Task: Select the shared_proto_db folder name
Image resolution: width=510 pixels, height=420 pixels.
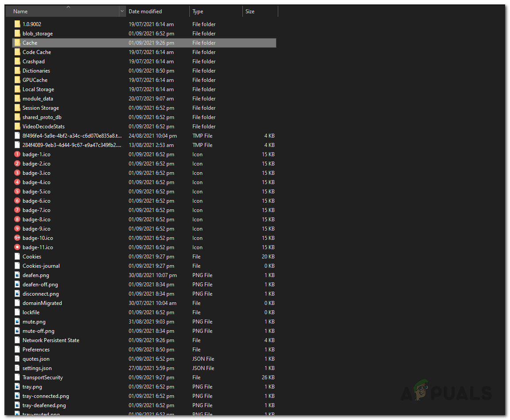Action: pyautogui.click(x=42, y=117)
